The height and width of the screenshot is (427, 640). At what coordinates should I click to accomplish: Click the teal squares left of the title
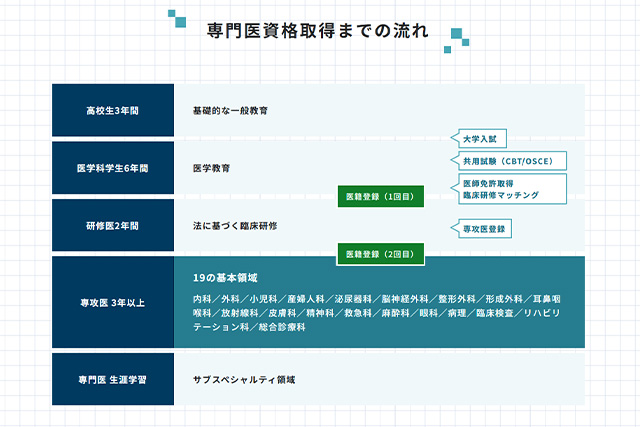coord(177,17)
